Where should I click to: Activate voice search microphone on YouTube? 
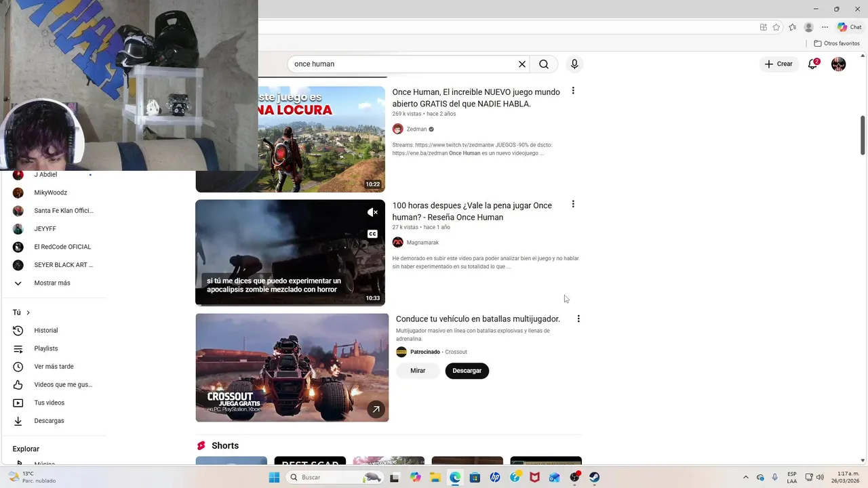tap(574, 64)
